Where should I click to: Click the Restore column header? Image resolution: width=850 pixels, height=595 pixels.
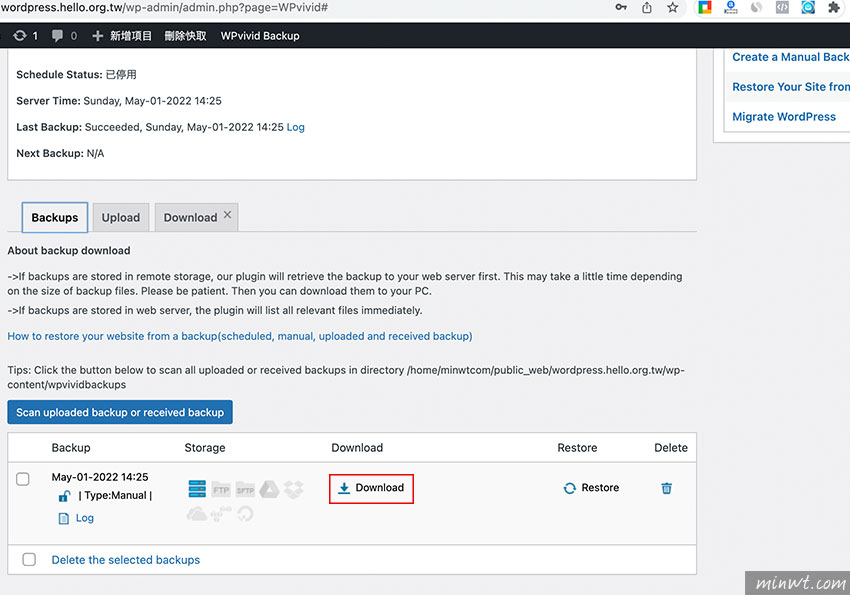(x=577, y=448)
